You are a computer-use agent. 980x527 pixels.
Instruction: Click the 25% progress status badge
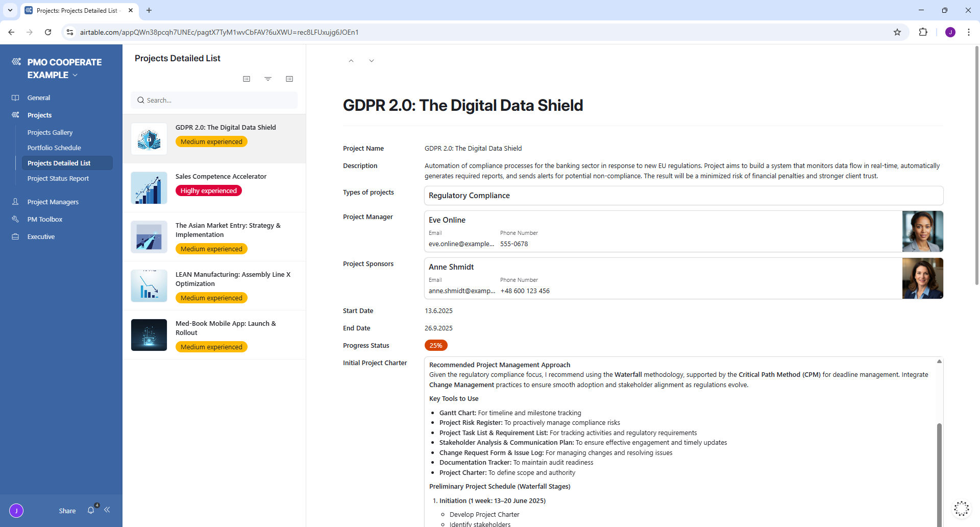coord(436,346)
